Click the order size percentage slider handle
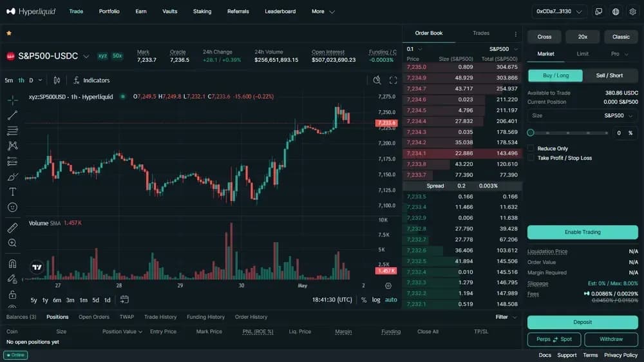Viewport: 644px width, 362px height. pyautogui.click(x=531, y=133)
